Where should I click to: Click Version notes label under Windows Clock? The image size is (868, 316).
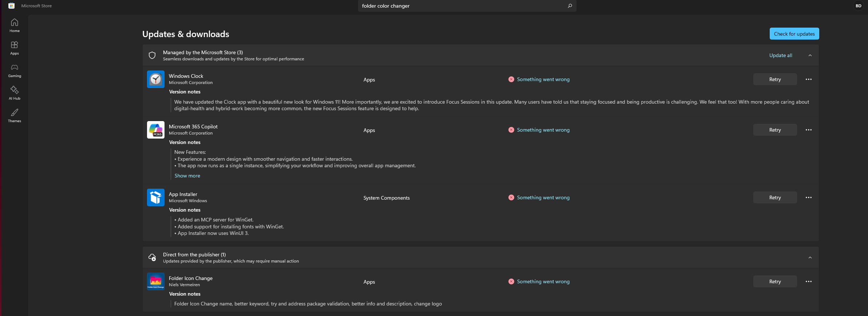pyautogui.click(x=185, y=92)
